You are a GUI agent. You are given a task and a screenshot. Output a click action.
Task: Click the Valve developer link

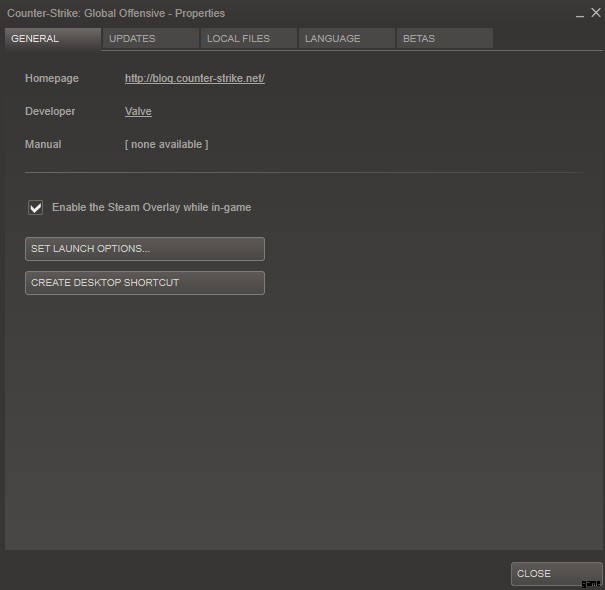tap(138, 111)
